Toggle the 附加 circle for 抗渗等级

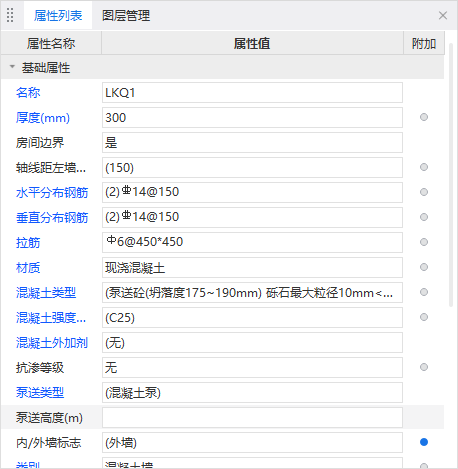click(424, 367)
